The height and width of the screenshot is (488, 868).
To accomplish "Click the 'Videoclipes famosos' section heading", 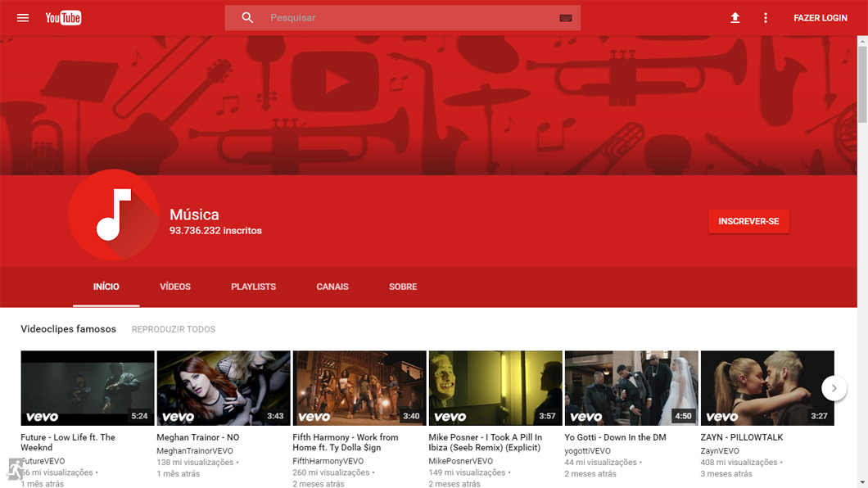I will click(69, 328).
